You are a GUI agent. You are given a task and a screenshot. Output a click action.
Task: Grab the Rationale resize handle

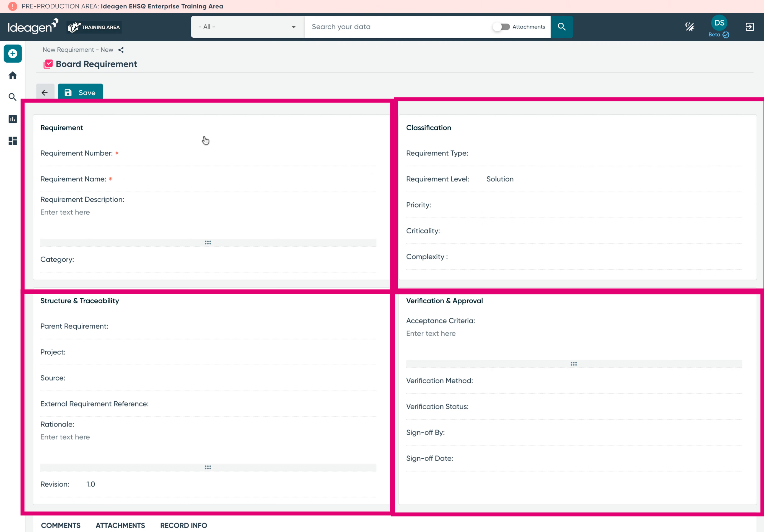[208, 468]
